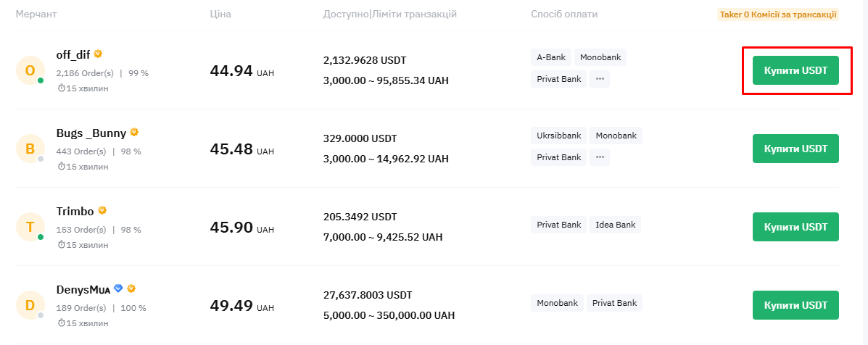Open off_dif merchant profile name link
Screen dimensions: 868x345
point(73,54)
